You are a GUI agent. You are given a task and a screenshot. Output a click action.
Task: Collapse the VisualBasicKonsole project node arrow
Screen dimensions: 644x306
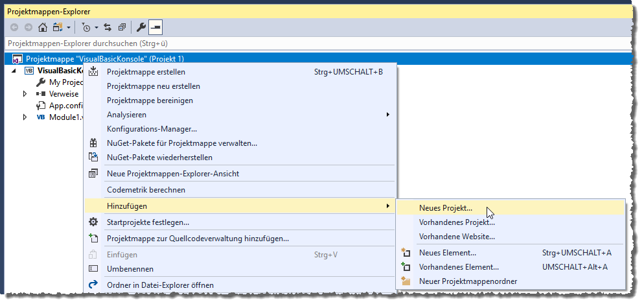(x=14, y=71)
